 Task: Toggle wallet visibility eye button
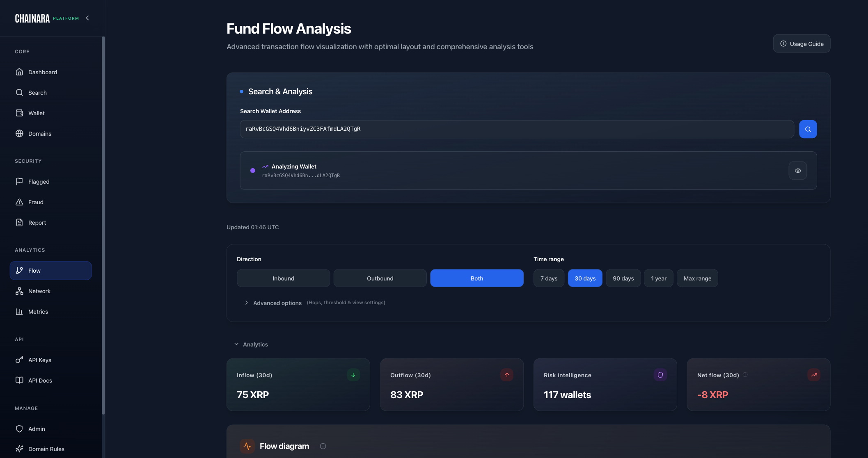[797, 171]
